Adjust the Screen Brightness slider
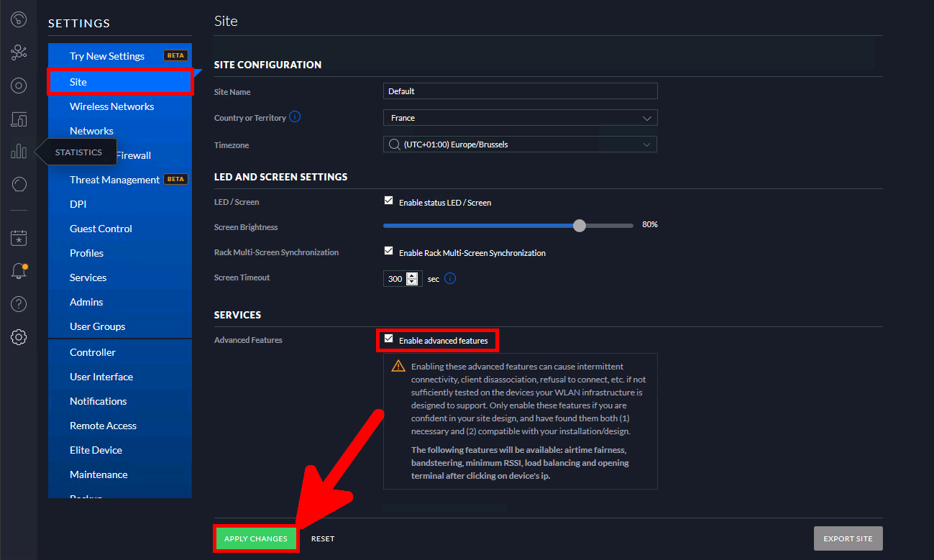The width and height of the screenshot is (934, 560). (580, 225)
